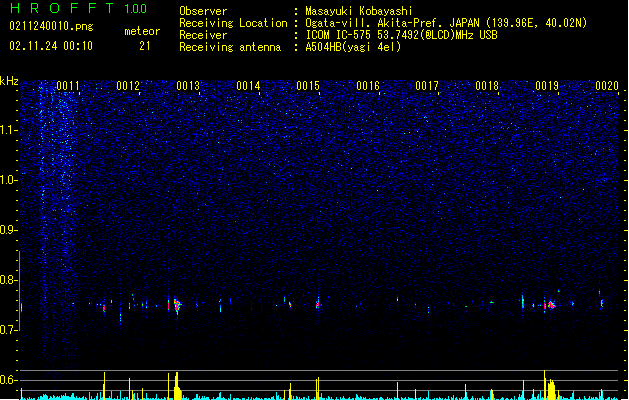Click the 'Observer' field label
Screen dimensions: 629x400
[x=203, y=11]
